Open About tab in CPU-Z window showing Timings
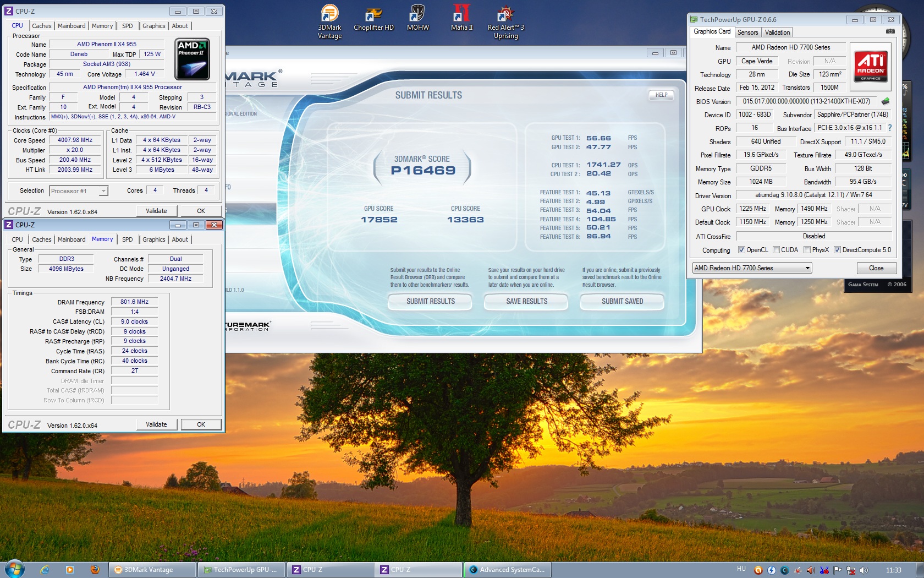This screenshot has height=578, width=924. pyautogui.click(x=180, y=239)
